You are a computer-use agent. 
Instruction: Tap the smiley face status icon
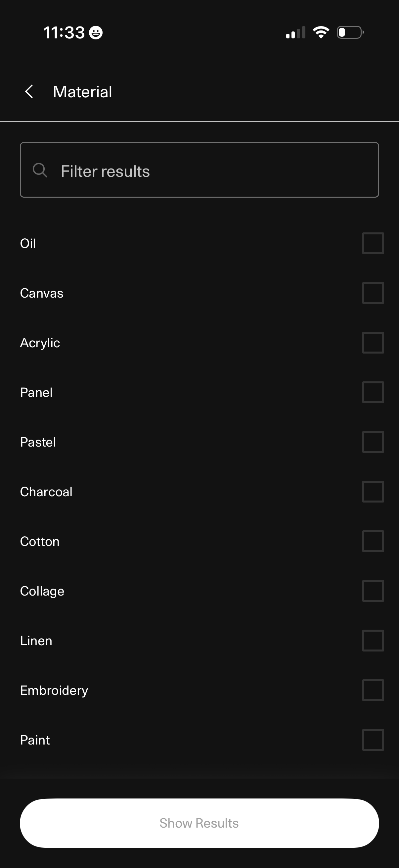pyautogui.click(x=96, y=33)
